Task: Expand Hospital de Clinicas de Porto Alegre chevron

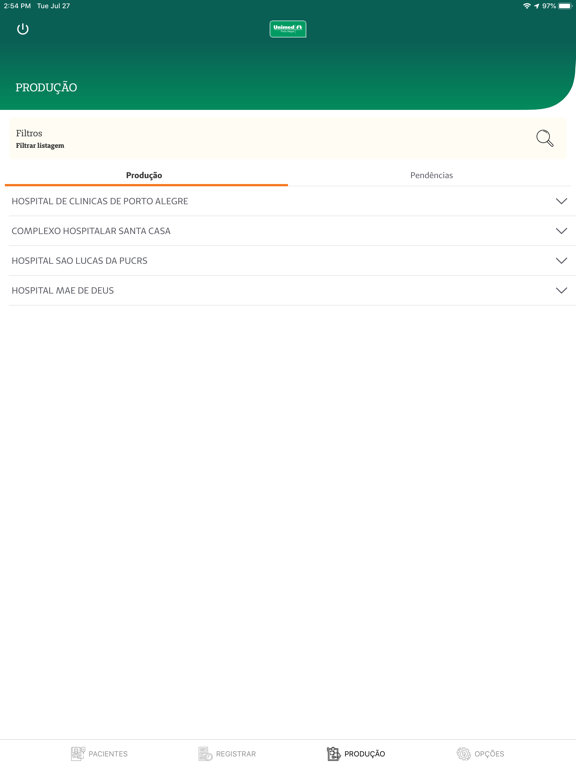Action: tap(561, 201)
